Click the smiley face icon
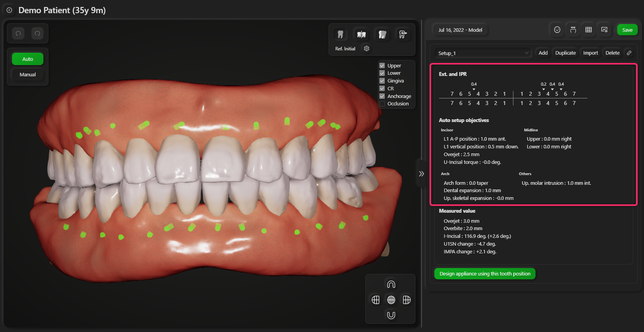Screen dimensions: 644x332 click(x=557, y=30)
